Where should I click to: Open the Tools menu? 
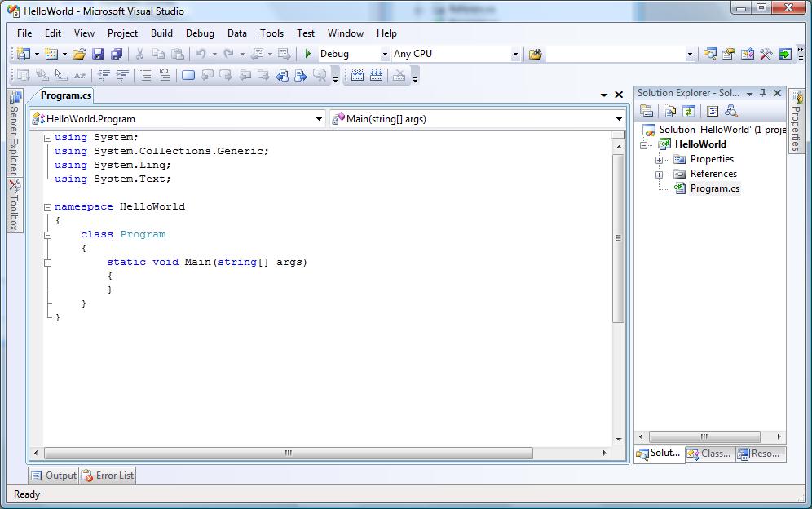coord(271,33)
